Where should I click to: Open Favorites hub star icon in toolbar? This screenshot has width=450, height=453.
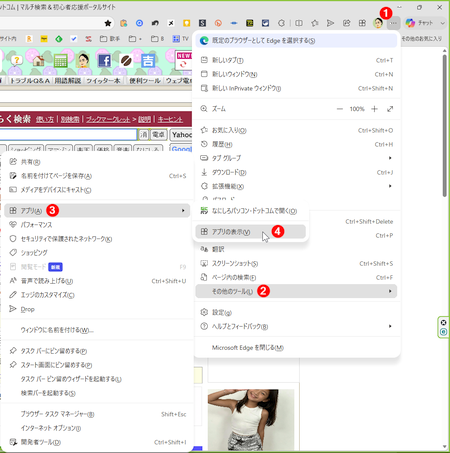click(x=314, y=23)
